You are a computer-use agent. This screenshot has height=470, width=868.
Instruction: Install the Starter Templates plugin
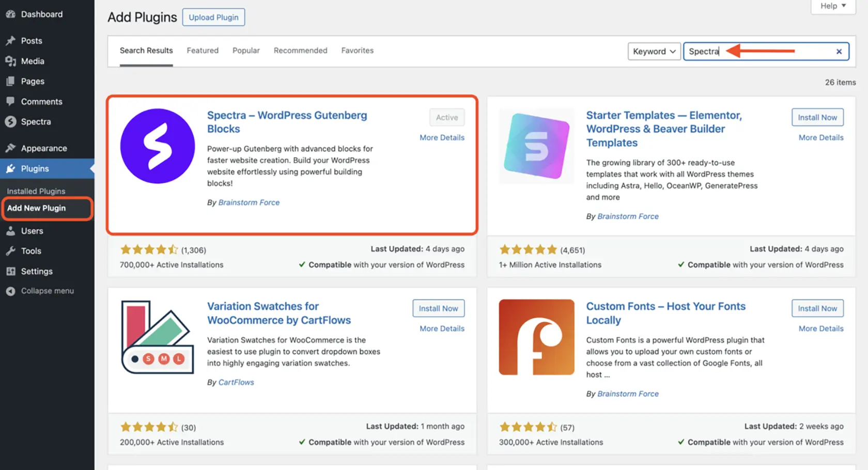click(817, 117)
